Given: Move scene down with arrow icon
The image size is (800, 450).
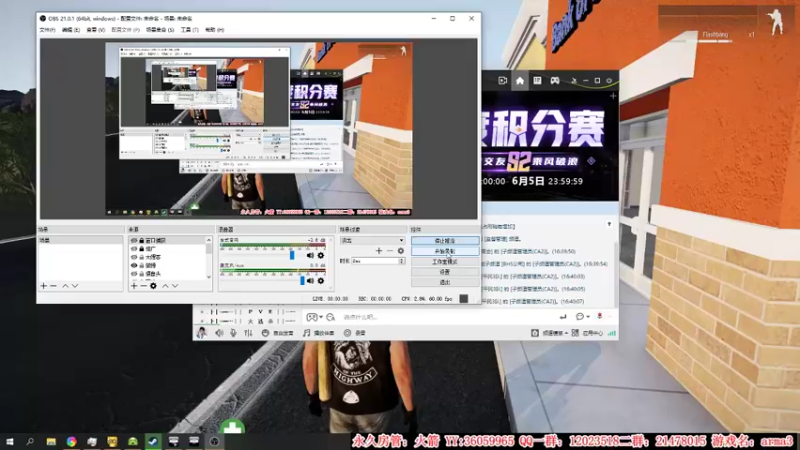Looking at the screenshot, I should pyautogui.click(x=75, y=286).
